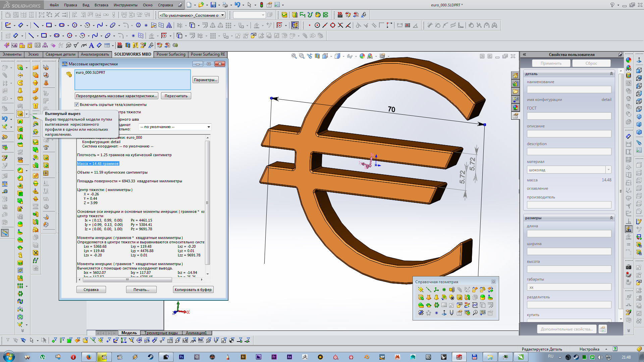Click the Extruded Cut feature icon
This screenshot has height=362, width=644.
(20, 114)
